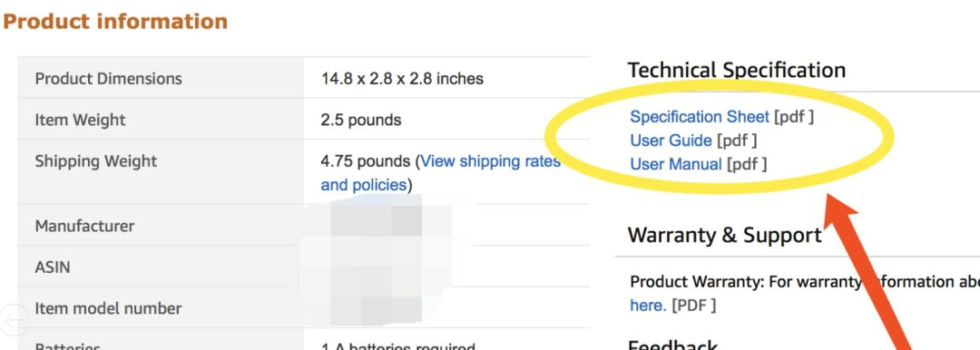
Task: Open the Specification Sheet pdf link
Action: 700,117
